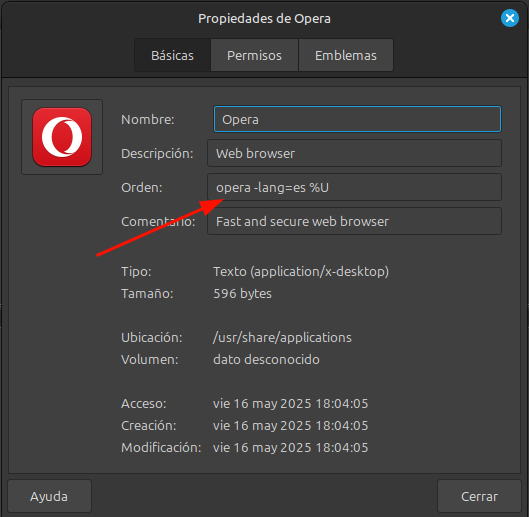Click the Cerrar button
529x517 pixels.
click(x=479, y=496)
